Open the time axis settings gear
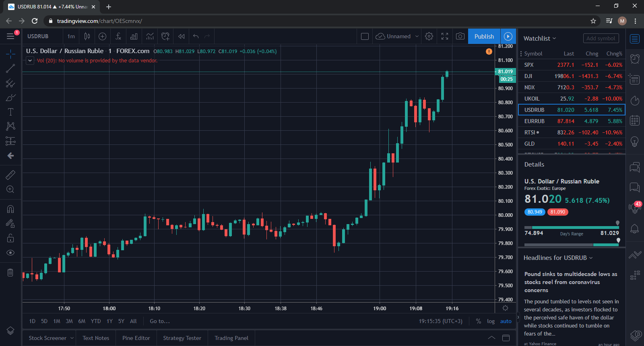 [506, 308]
